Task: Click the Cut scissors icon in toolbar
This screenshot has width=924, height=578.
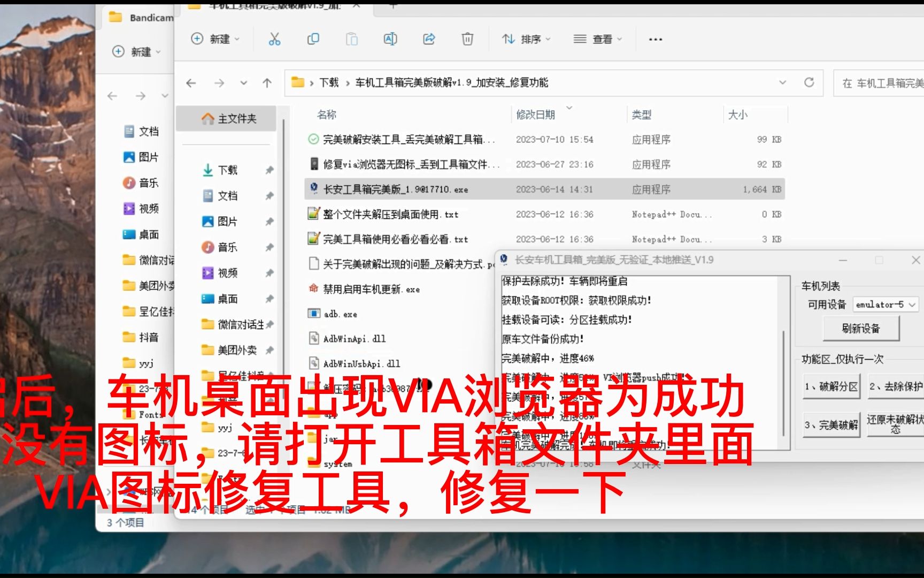Action: tap(274, 39)
